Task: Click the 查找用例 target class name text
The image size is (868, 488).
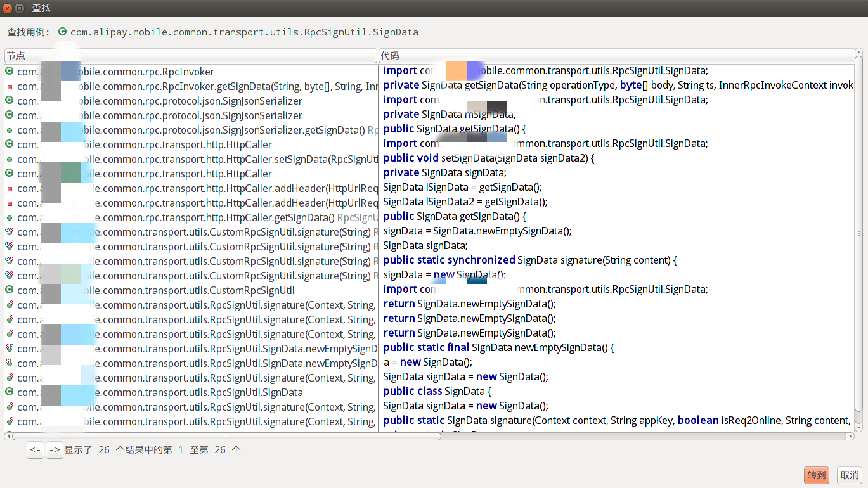Action: point(244,32)
